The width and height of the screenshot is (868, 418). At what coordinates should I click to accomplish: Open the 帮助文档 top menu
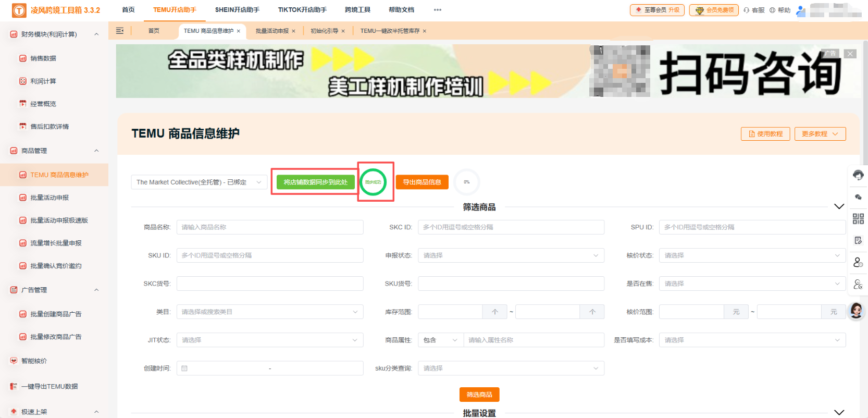[x=401, y=10]
